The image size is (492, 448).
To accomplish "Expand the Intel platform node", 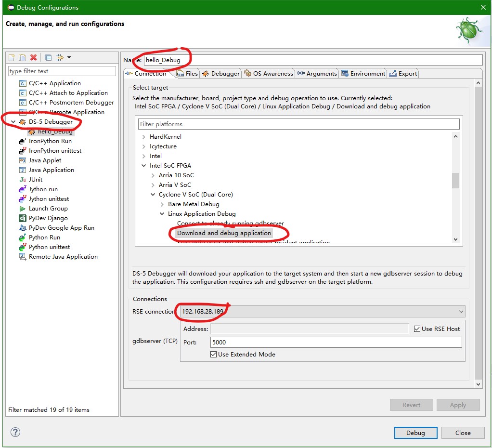I will point(144,156).
